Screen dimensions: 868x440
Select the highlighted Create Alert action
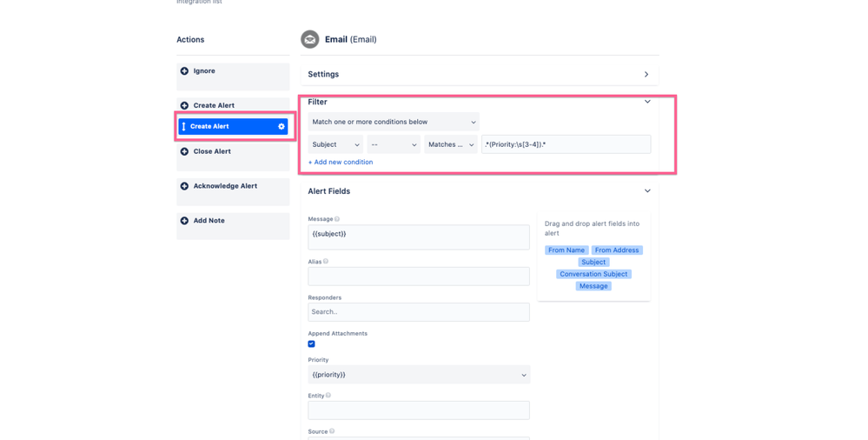[x=233, y=126]
